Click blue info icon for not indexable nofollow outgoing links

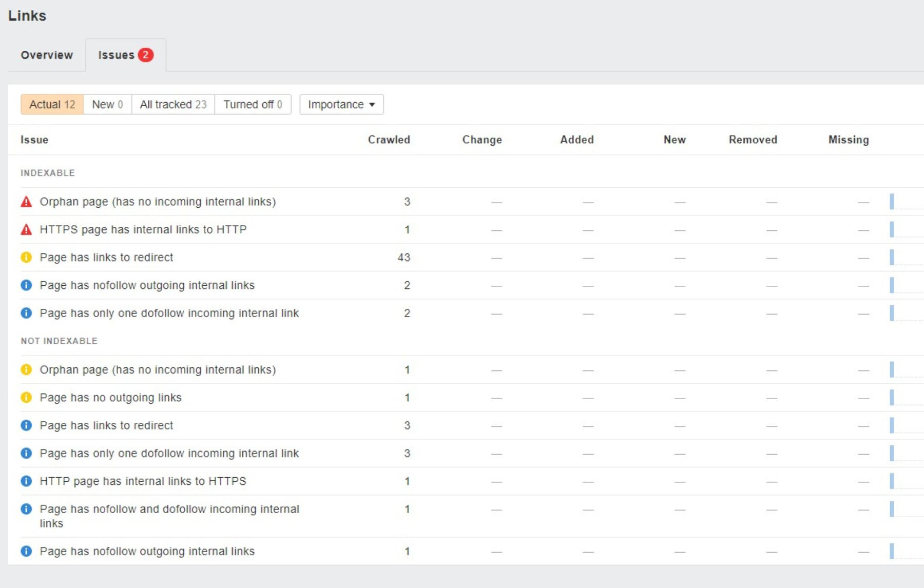coord(26,551)
